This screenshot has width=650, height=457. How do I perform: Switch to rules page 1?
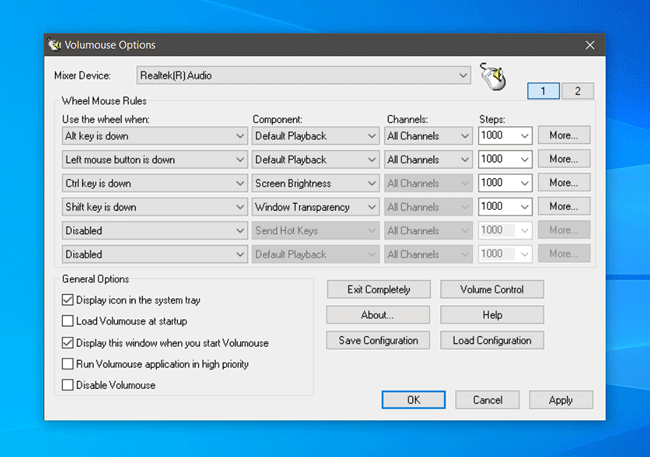click(x=543, y=91)
